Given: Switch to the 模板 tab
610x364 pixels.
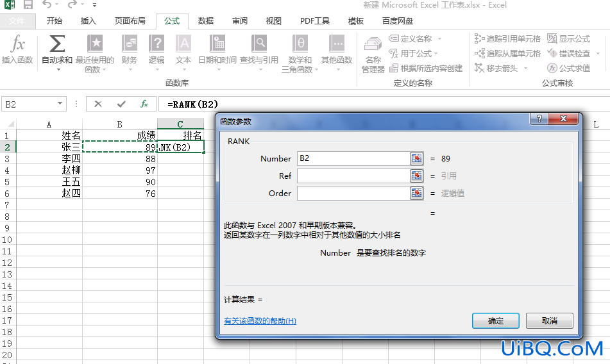Looking at the screenshot, I should pos(355,21).
